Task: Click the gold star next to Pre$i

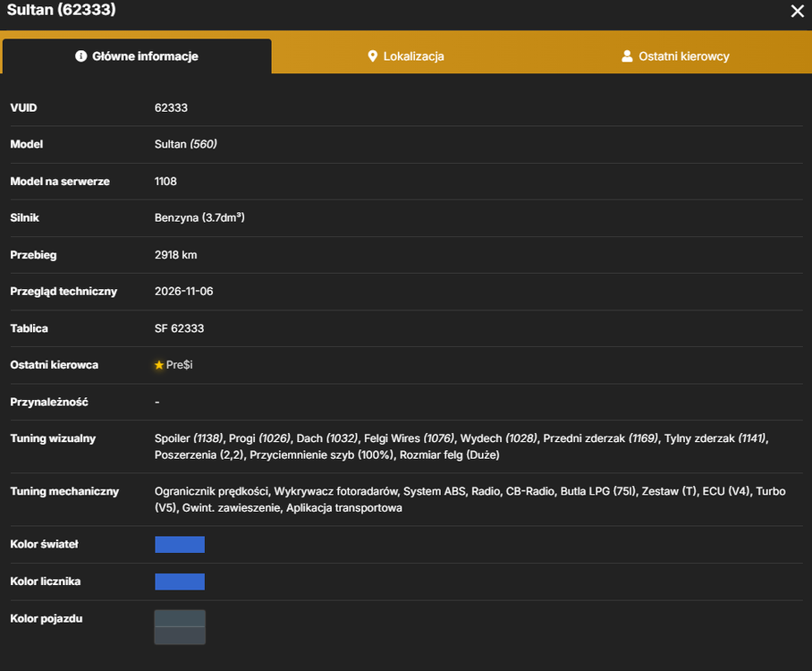Action: pyautogui.click(x=159, y=365)
